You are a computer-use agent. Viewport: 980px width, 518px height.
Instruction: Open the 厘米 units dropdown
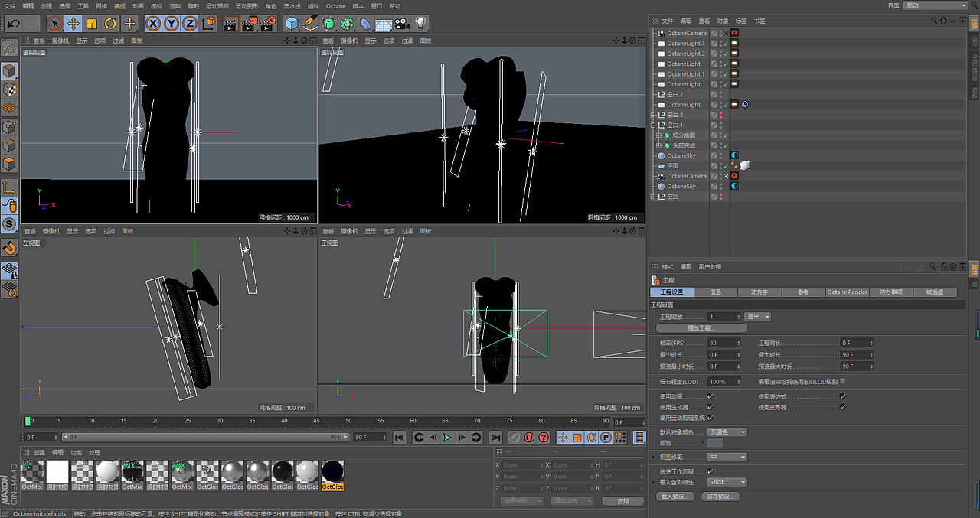point(757,317)
